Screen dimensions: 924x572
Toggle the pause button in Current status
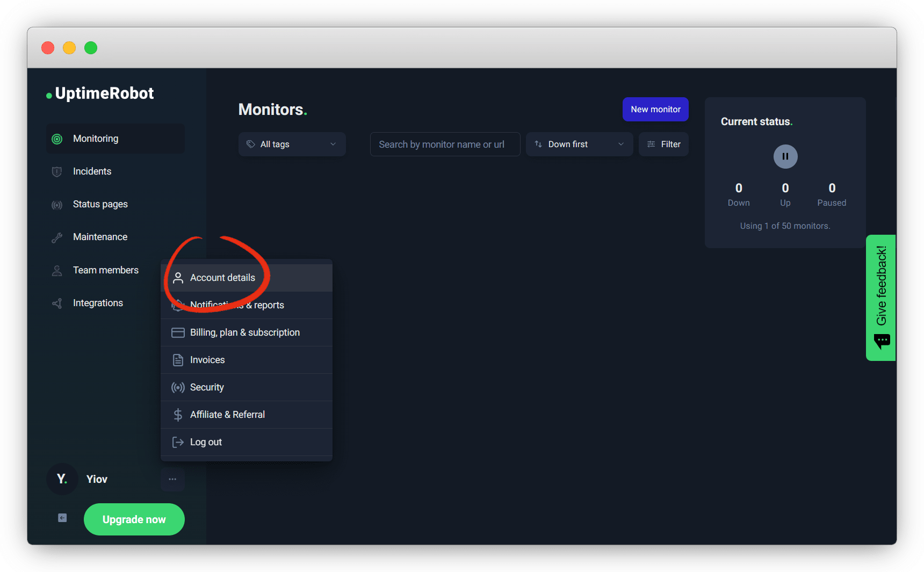tap(785, 157)
